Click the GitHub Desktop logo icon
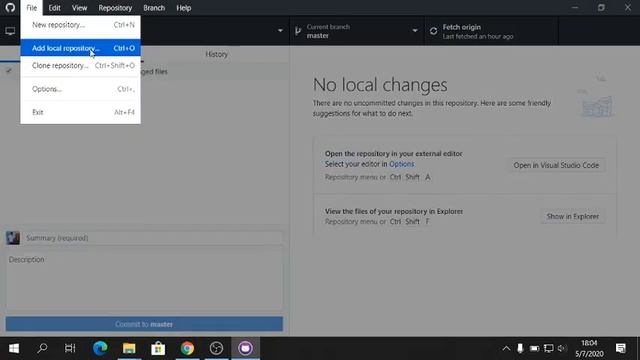This screenshot has height=360, width=640. (x=10, y=7)
